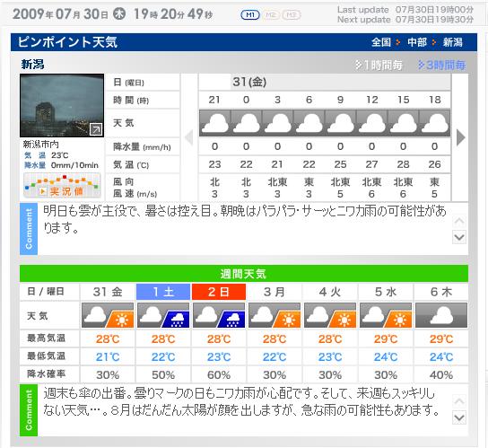Click the 50% rain probability for Saturday
488x448 pixels.
pos(163,374)
